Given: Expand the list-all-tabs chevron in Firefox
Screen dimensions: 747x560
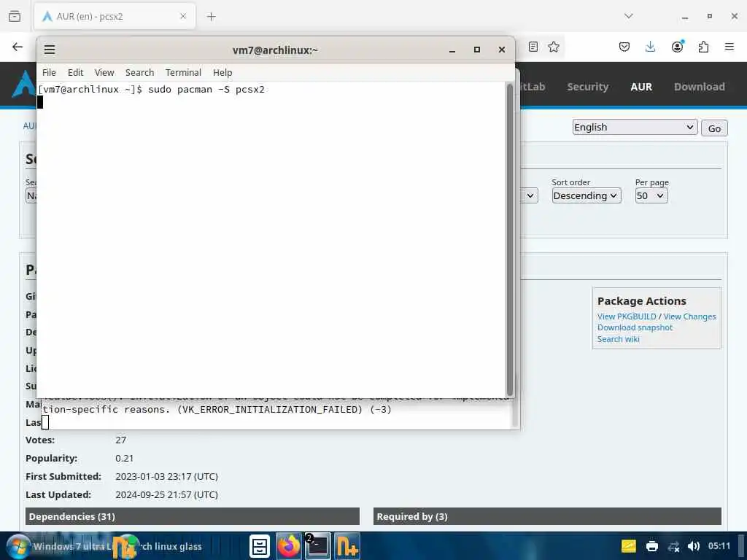Looking at the screenshot, I should coord(628,16).
